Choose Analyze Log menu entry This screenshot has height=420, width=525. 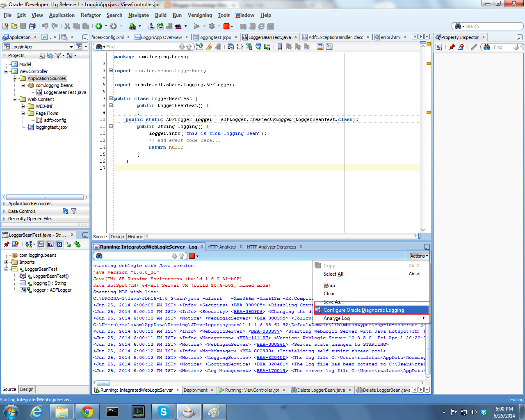(372, 318)
